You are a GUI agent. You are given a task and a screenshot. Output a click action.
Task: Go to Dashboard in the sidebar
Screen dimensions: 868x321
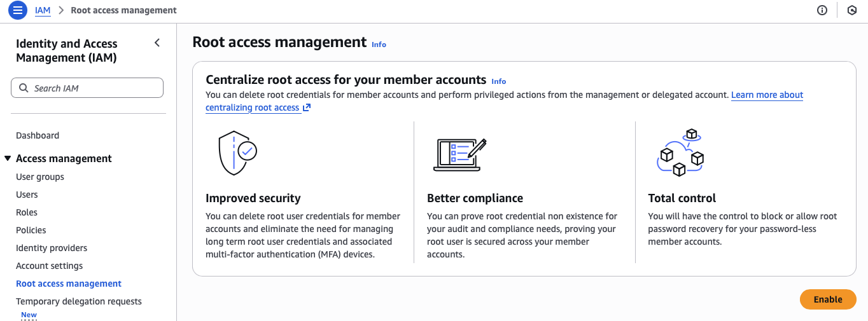[x=38, y=135]
